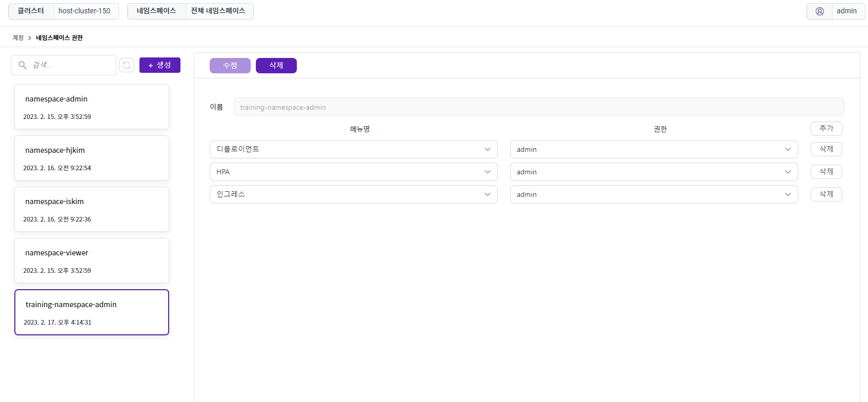Viewport: 868px width, 402px height.
Task: Click timestamp 2023. 2. 17. 오후 4:14:31
Action: [x=57, y=323]
